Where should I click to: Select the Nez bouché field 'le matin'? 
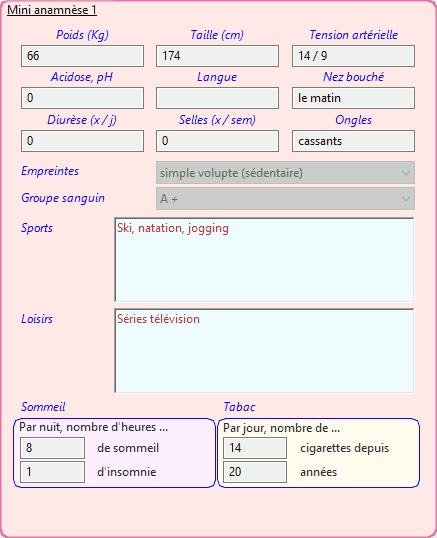[353, 98]
